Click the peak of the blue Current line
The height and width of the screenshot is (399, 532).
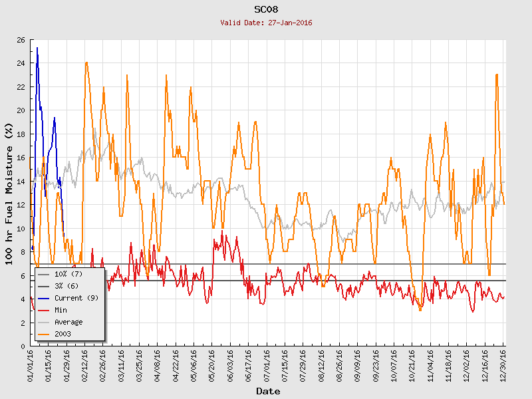click(37, 48)
